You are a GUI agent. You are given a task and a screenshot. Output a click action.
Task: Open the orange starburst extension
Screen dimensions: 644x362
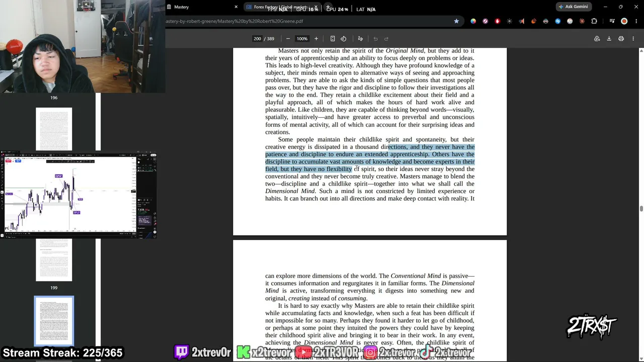pos(582,21)
